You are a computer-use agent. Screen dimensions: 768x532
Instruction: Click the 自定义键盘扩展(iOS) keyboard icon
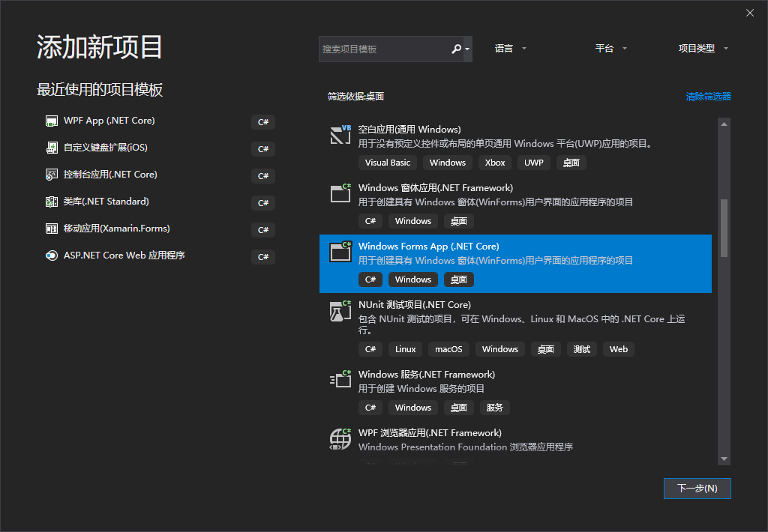pos(51,148)
